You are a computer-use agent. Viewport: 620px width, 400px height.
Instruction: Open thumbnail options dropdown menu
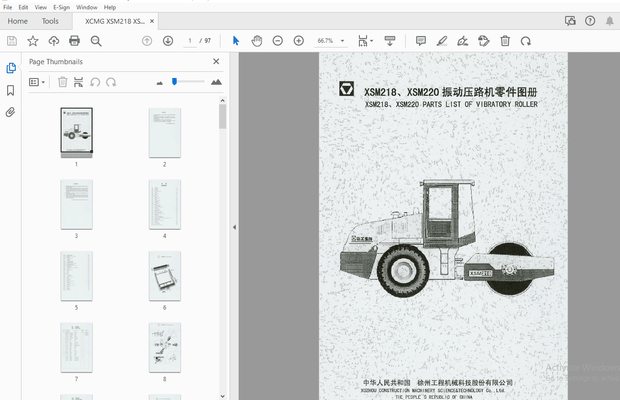tap(37, 82)
